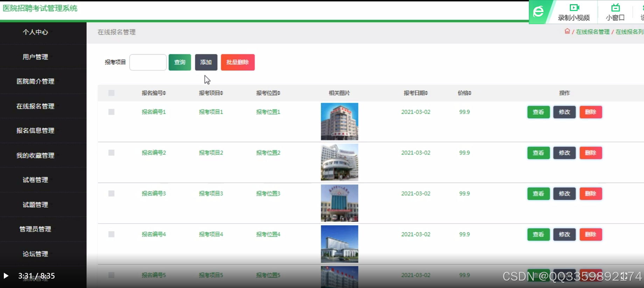
Task: Play the video with the play button
Action: 6,276
